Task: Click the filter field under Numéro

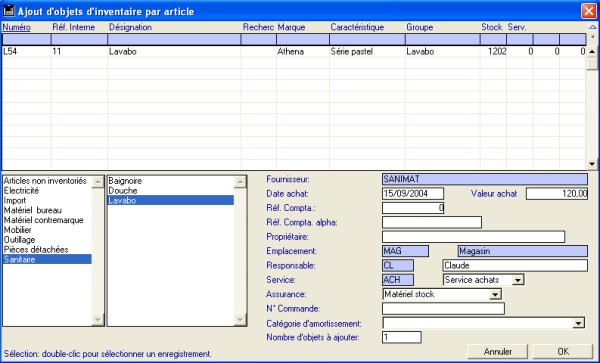Action: point(26,39)
